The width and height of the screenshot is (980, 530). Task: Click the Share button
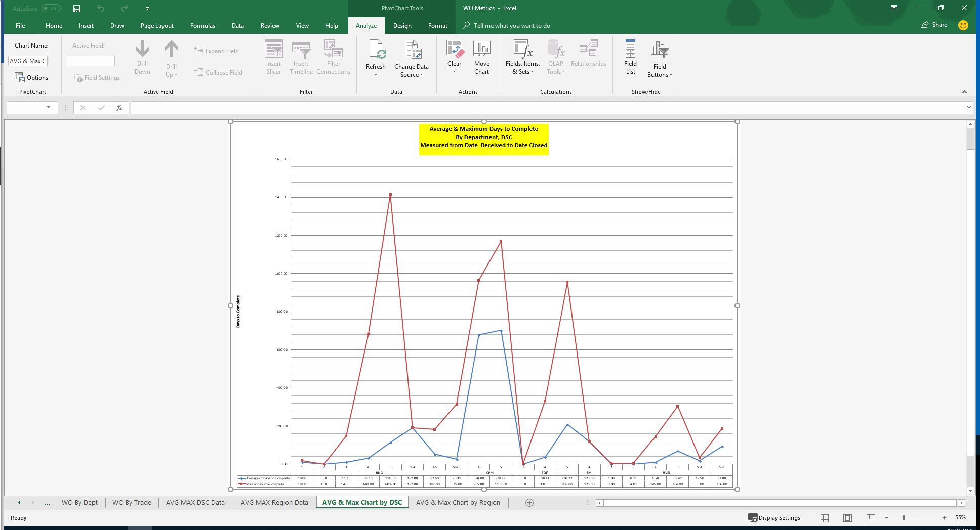tap(934, 25)
